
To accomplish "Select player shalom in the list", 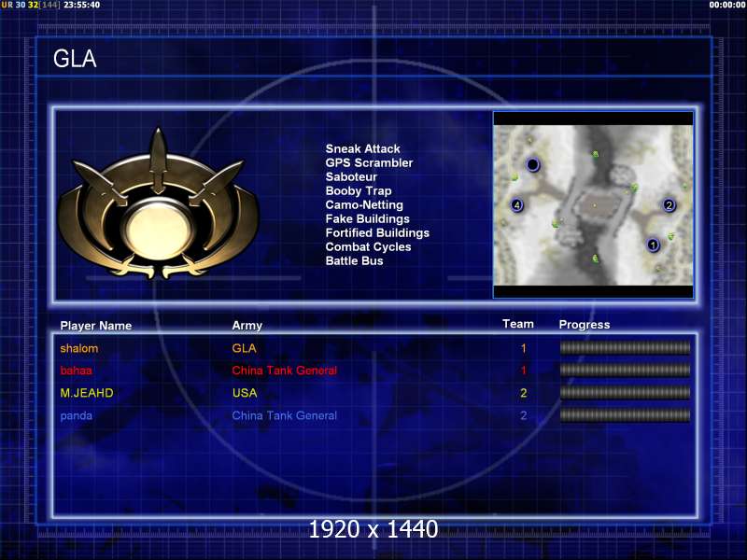I will point(79,348).
